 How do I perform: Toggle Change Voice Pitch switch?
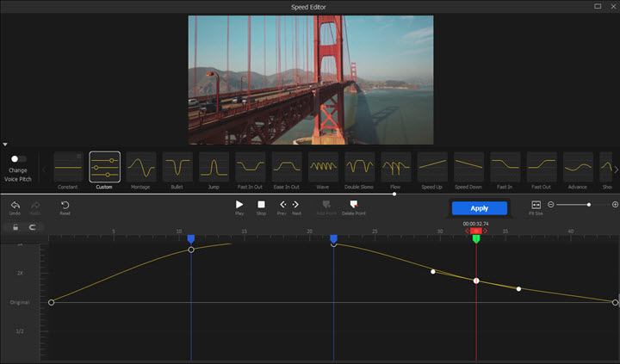18,159
